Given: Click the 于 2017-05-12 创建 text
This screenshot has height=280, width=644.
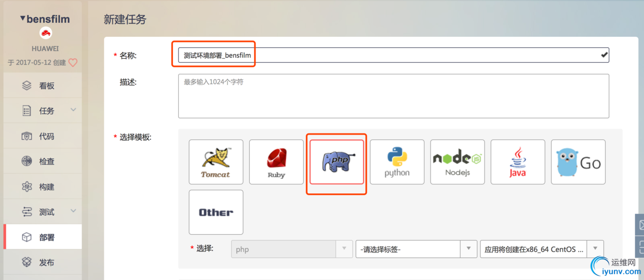Looking at the screenshot, I should click(x=37, y=63).
